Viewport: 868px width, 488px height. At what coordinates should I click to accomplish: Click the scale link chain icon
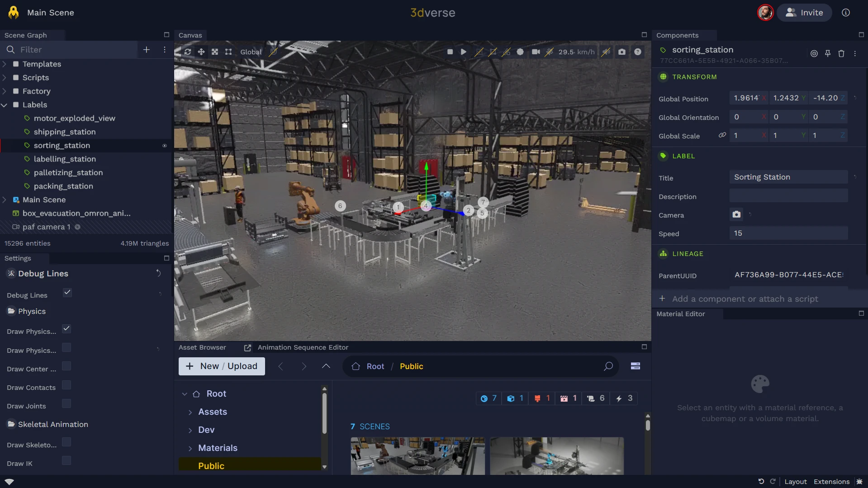click(x=722, y=135)
